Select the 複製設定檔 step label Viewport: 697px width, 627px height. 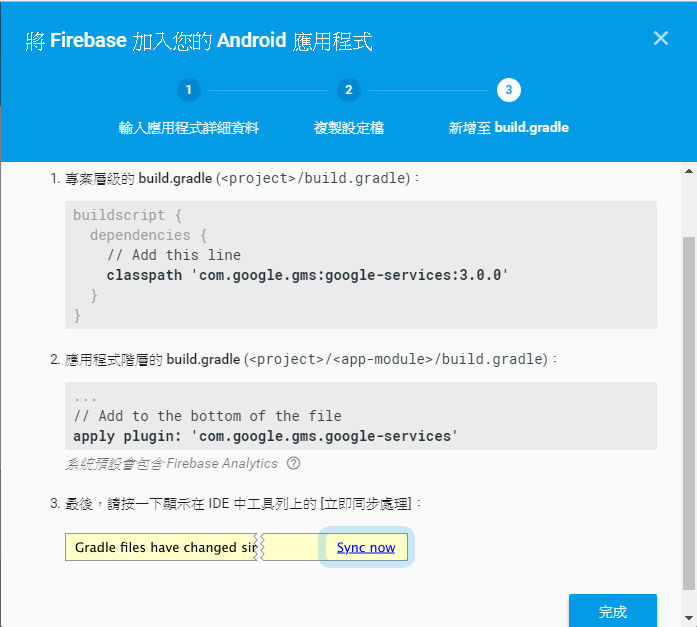(348, 128)
